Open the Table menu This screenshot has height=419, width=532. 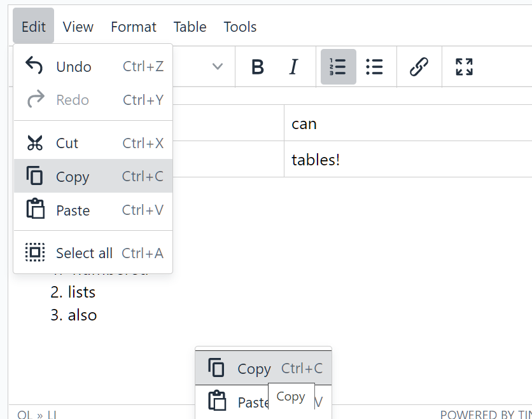[190, 27]
